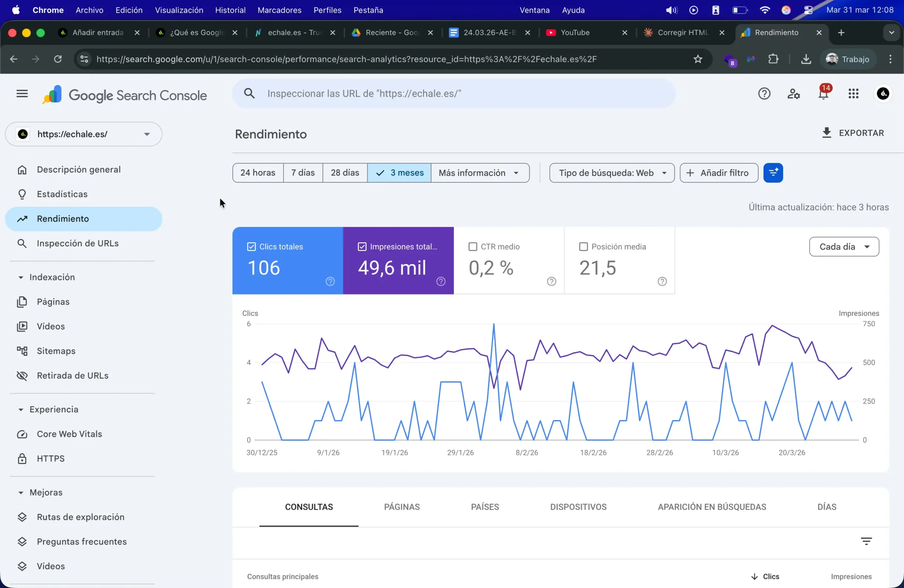Open the Google Search Console navigation menu
The height and width of the screenshot is (588, 904).
point(22,94)
